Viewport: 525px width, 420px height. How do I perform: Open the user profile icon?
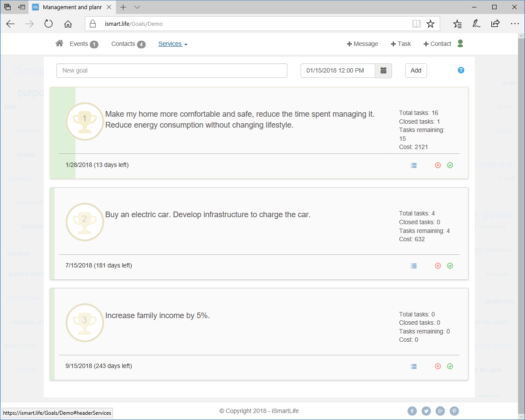pos(460,43)
